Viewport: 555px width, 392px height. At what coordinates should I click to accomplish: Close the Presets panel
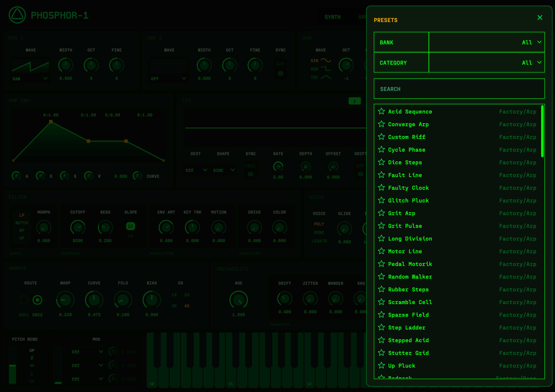click(x=540, y=17)
